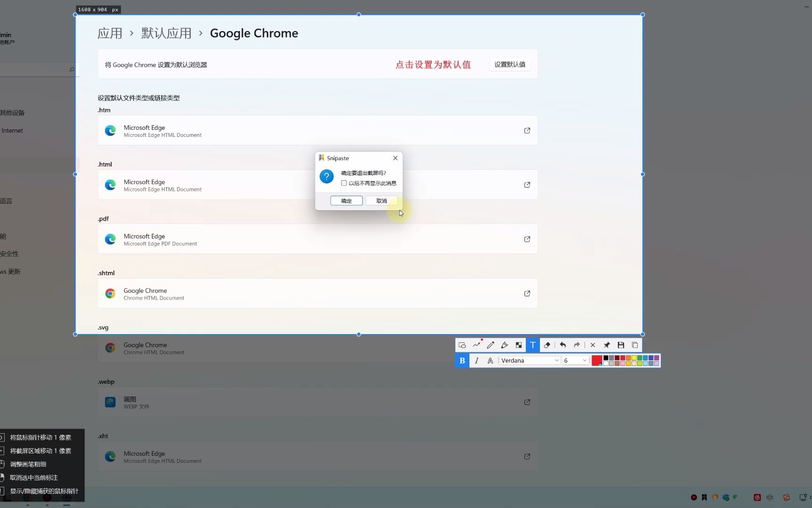Select the text annotation tool

533,345
